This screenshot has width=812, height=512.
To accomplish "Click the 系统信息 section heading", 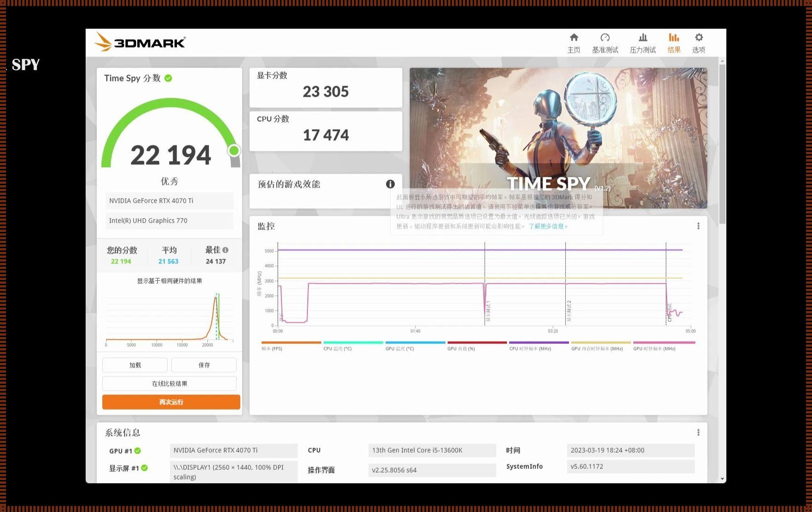I will click(123, 432).
